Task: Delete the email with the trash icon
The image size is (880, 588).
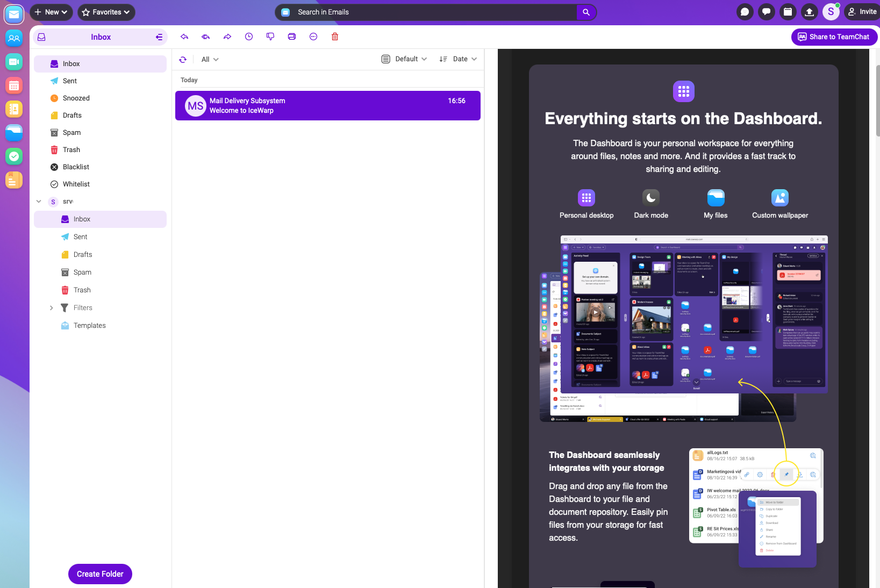Action: click(x=335, y=37)
